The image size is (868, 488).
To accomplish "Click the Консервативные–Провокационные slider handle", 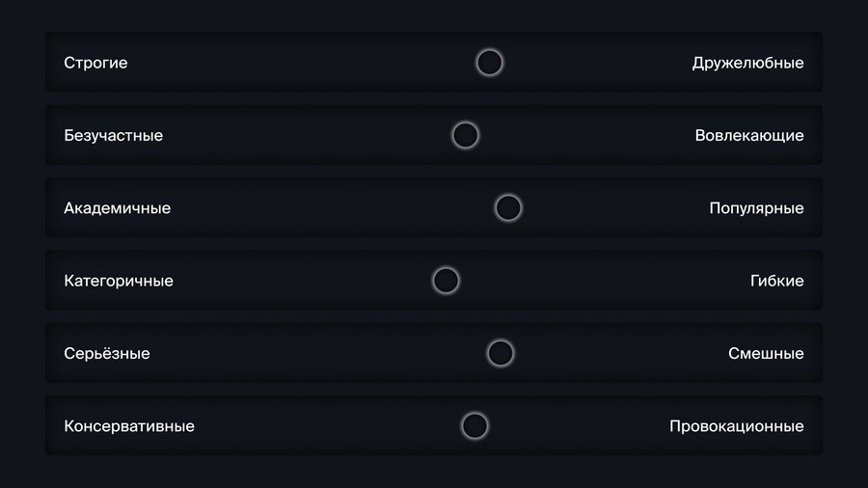I will (x=475, y=425).
